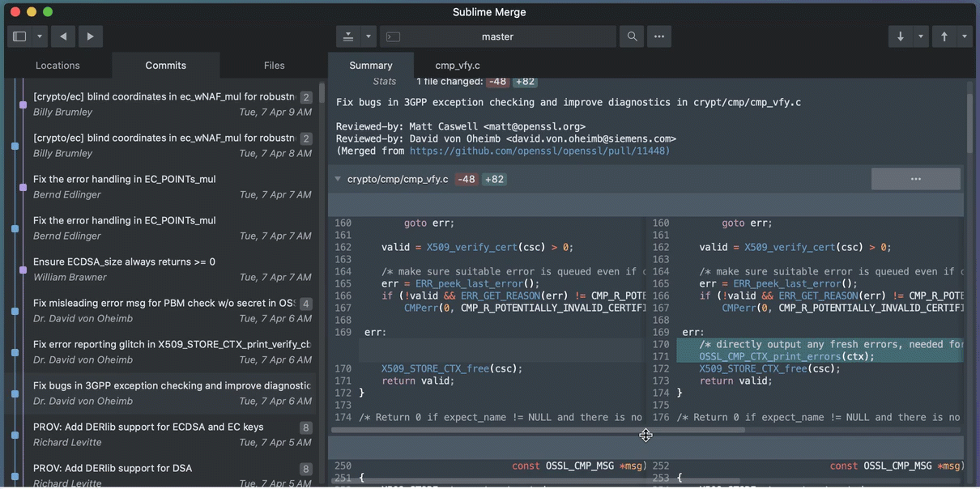Select X509_STORE_CTX_print_verify_cb error reporting commit
The width and height of the screenshot is (980, 489).
pos(171,352)
